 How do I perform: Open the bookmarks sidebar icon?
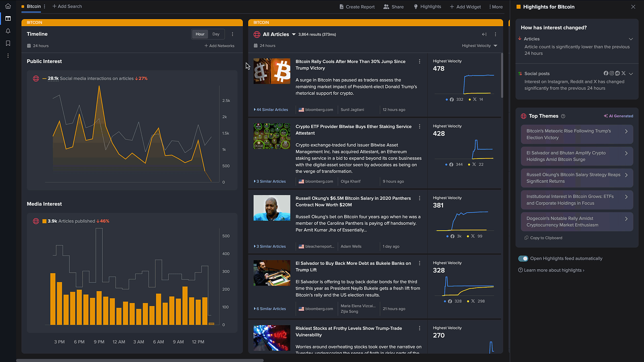pyautogui.click(x=8, y=43)
